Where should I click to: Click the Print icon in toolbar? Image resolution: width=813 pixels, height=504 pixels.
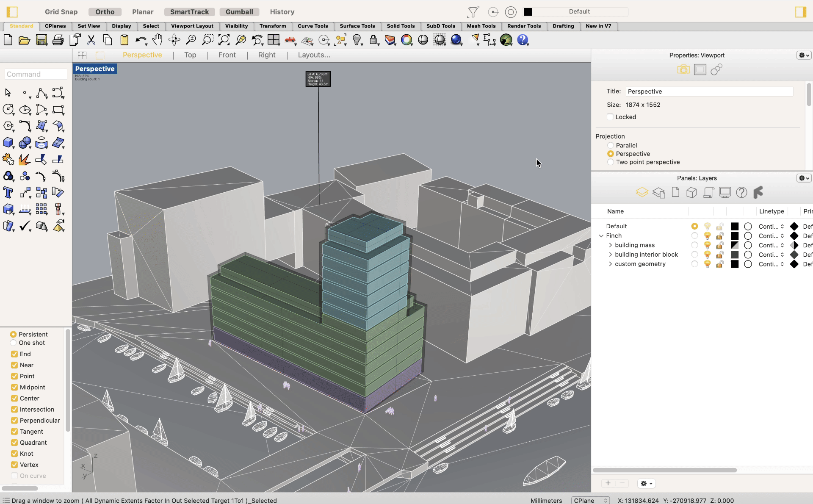point(58,40)
